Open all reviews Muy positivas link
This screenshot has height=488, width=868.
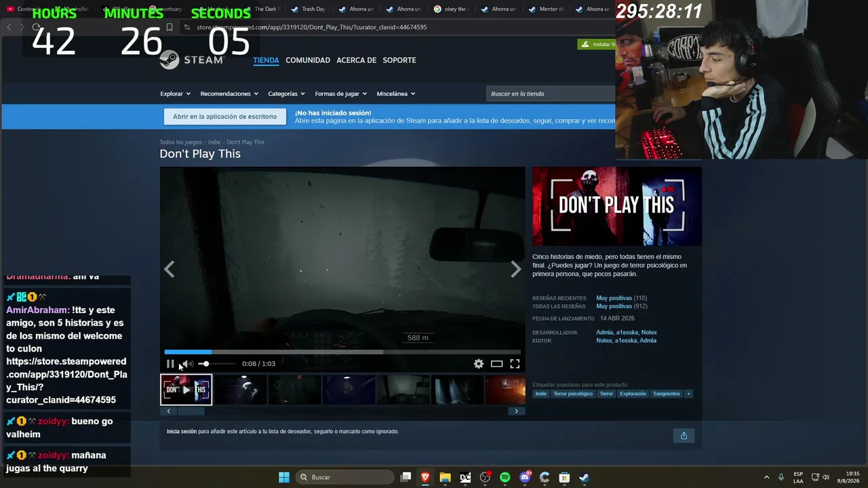(x=614, y=306)
